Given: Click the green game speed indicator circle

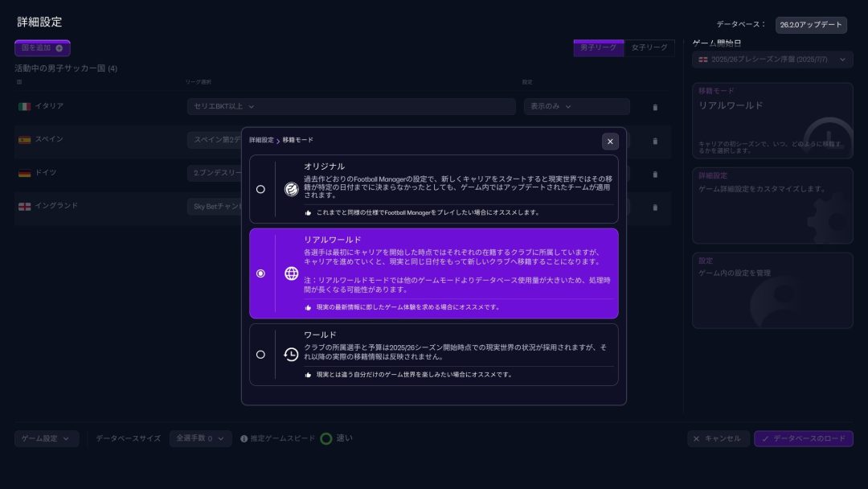Looking at the screenshot, I should 326,438.
